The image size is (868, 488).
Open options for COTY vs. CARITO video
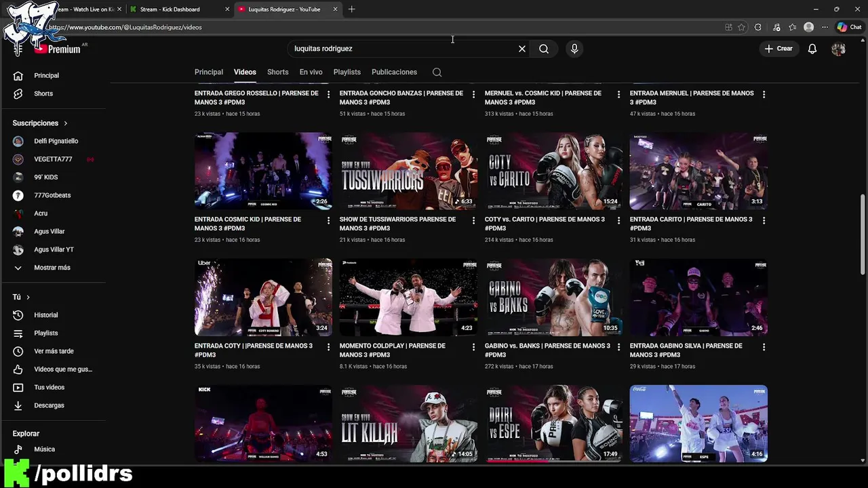(618, 220)
